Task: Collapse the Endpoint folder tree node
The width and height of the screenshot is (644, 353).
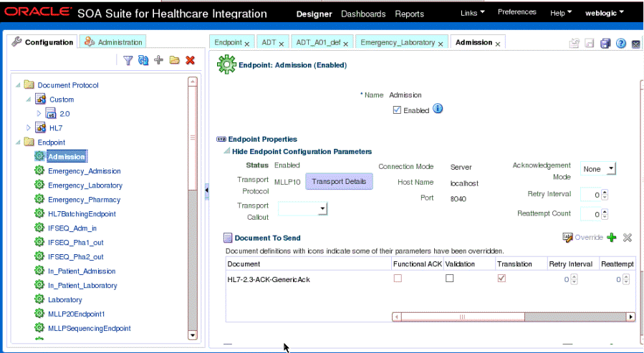Action: (x=18, y=142)
